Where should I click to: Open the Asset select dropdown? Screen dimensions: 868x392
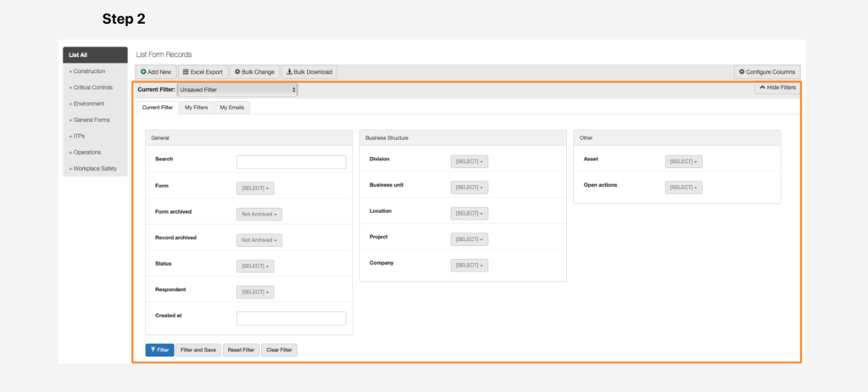pos(683,162)
